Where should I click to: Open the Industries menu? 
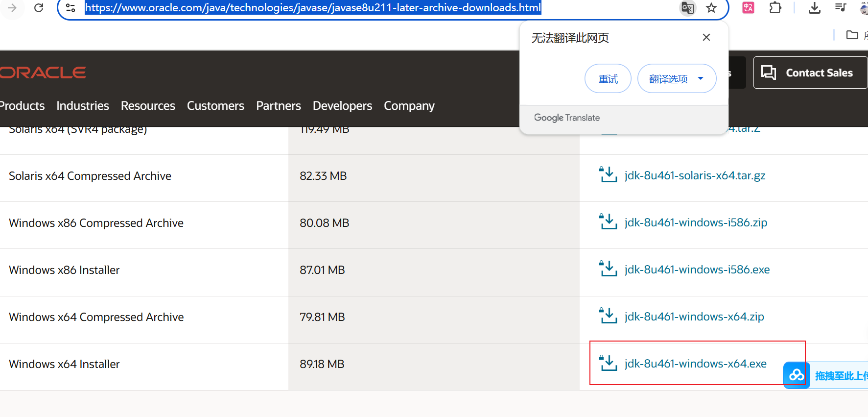point(83,106)
